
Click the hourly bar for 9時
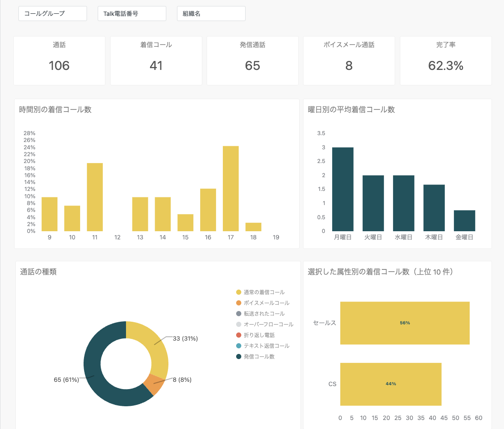(x=50, y=214)
